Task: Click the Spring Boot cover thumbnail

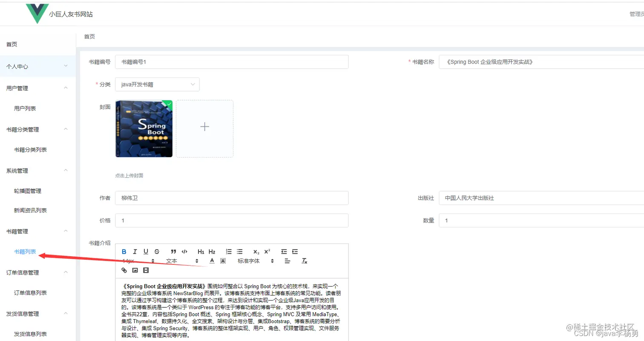Action: [x=144, y=129]
